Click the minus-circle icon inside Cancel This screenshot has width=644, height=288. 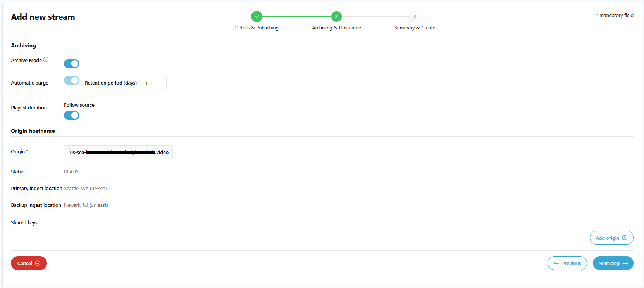point(38,263)
